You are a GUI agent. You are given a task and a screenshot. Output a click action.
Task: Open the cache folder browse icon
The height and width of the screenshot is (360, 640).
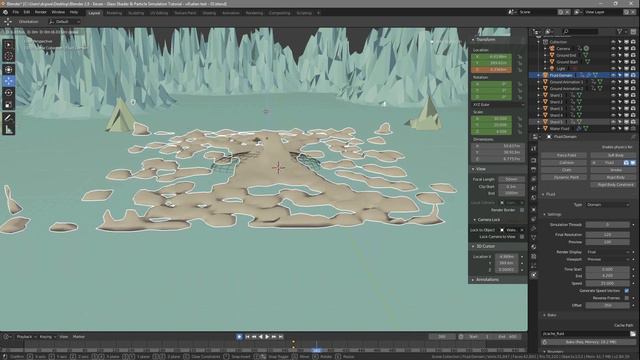point(632,334)
